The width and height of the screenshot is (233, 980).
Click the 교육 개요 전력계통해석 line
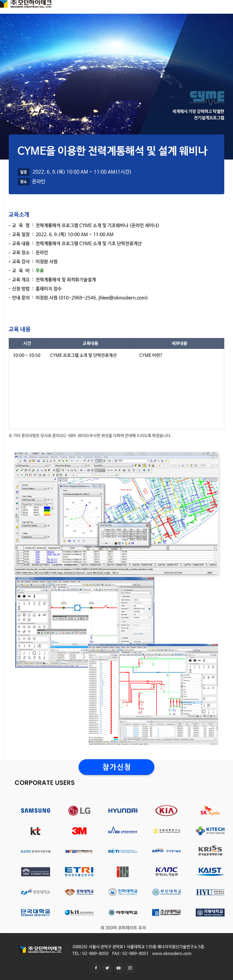click(x=52, y=280)
